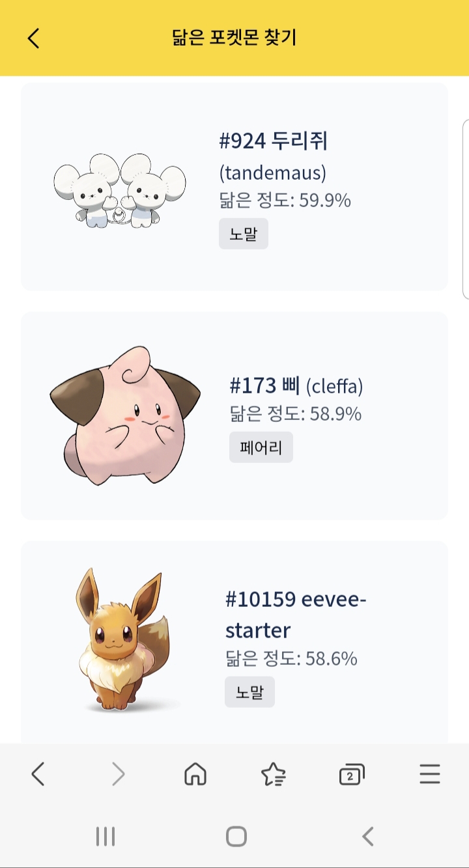
Task: Tap Android recent apps button
Action: click(x=106, y=836)
